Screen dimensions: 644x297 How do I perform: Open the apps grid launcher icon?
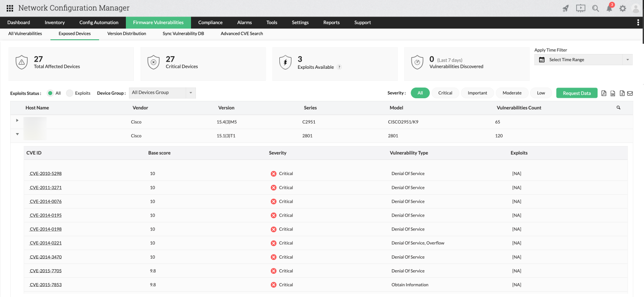point(10,8)
